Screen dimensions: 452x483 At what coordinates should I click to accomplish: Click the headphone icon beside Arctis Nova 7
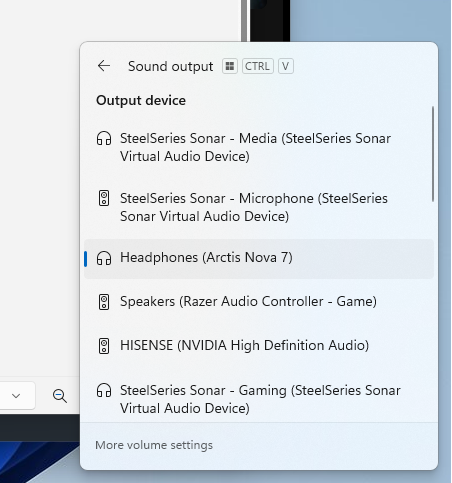pyautogui.click(x=104, y=258)
